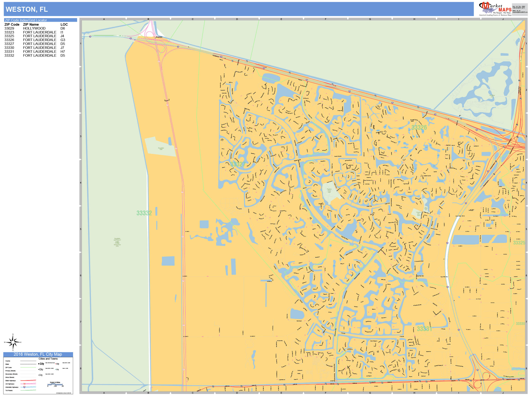
Task: Select the large black City dot symbol
Action: 39,364
